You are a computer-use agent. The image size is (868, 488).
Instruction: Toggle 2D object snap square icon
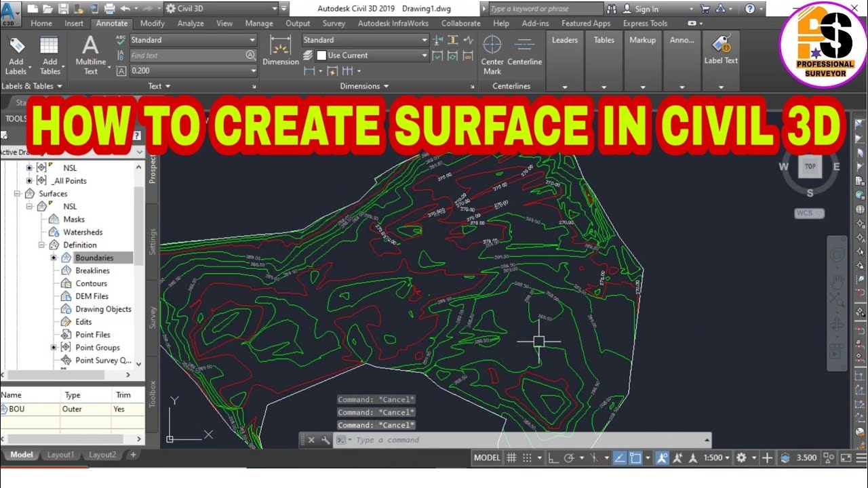[x=635, y=457]
